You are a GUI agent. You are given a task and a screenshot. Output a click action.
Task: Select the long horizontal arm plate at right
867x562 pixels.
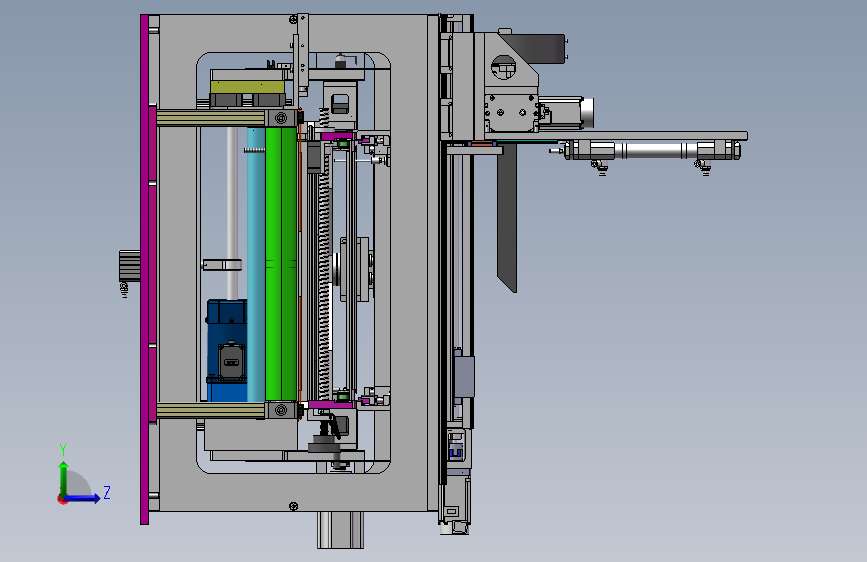coord(617,136)
